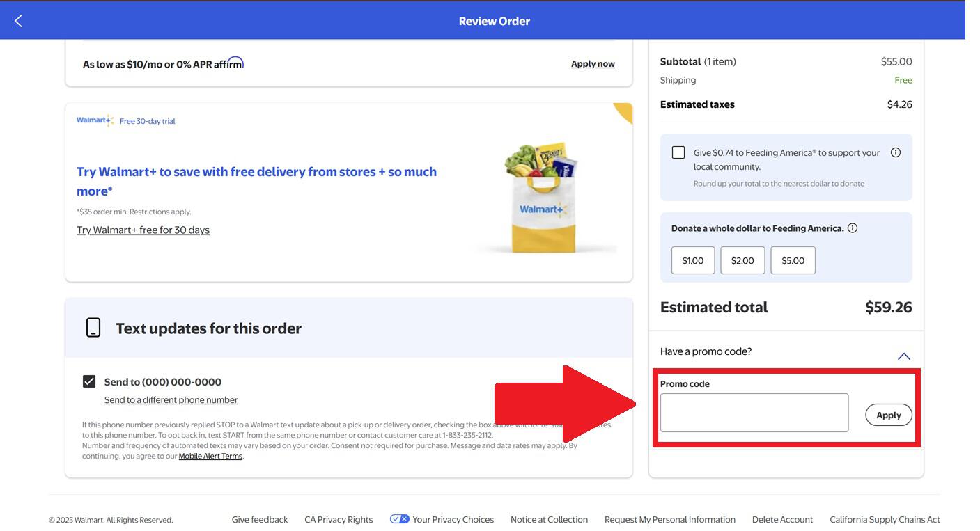This screenshot has height=531, width=980.
Task: Click Your Privacy Choices footer link
Action: (453, 520)
